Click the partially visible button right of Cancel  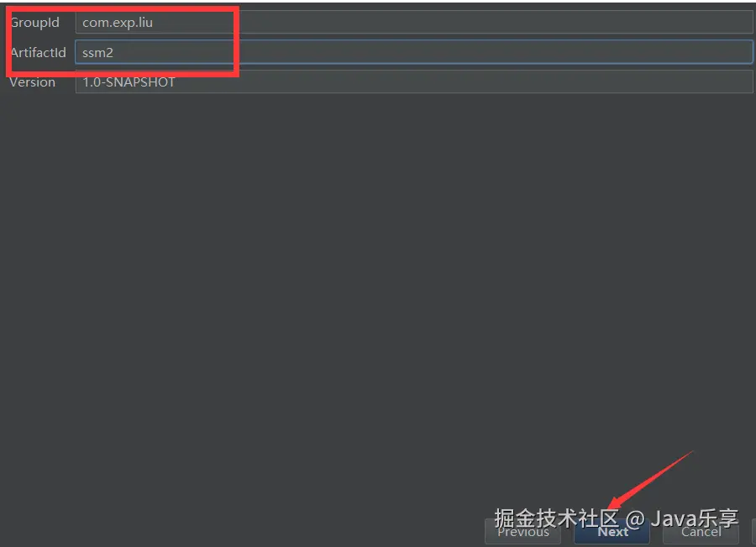pyautogui.click(x=753, y=532)
